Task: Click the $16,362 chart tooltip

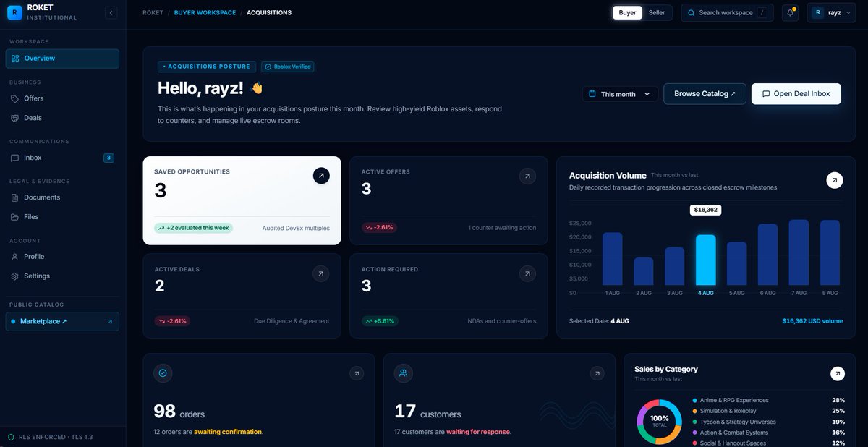Action: click(x=705, y=210)
